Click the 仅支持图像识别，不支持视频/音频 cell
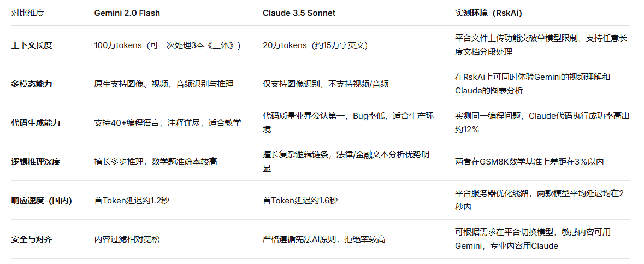Viewport: 644px width, 264px height. click(326, 84)
